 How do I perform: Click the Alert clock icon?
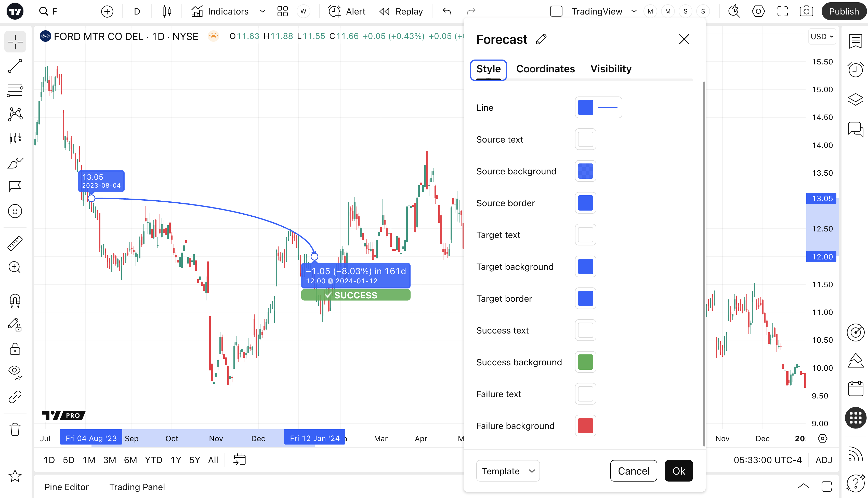click(334, 11)
